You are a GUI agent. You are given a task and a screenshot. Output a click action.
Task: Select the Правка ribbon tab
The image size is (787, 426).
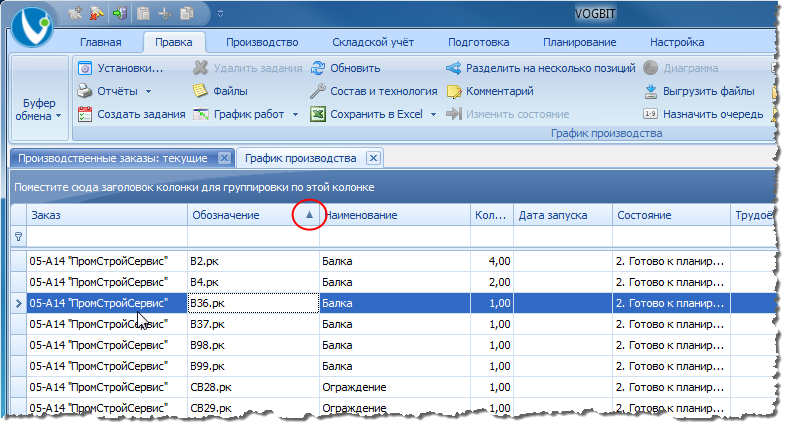point(174,42)
